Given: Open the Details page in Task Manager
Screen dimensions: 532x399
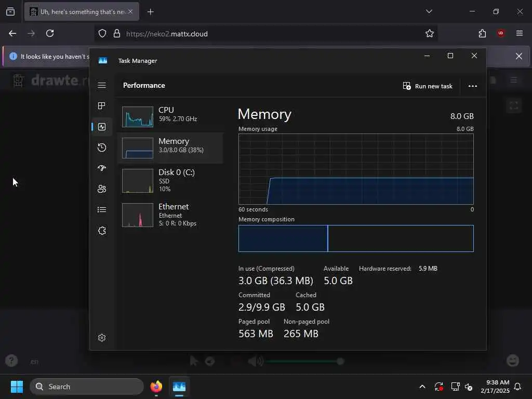Looking at the screenshot, I should click(x=102, y=210).
